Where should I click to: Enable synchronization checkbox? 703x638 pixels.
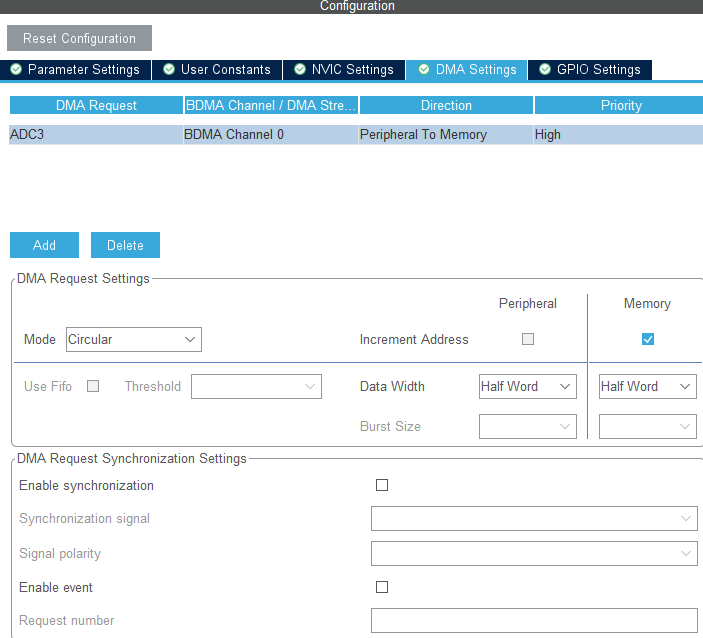coord(382,485)
